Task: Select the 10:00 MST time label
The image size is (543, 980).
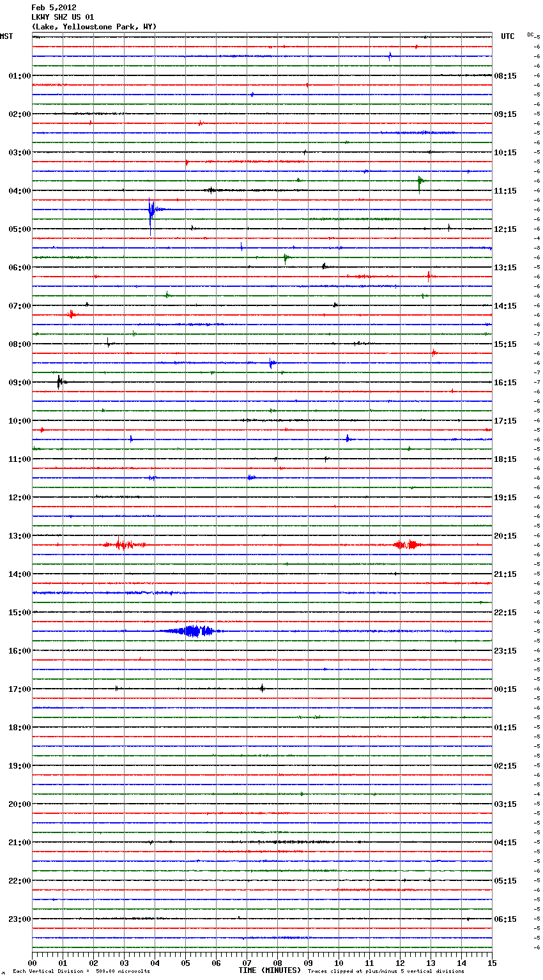Action: (19, 421)
